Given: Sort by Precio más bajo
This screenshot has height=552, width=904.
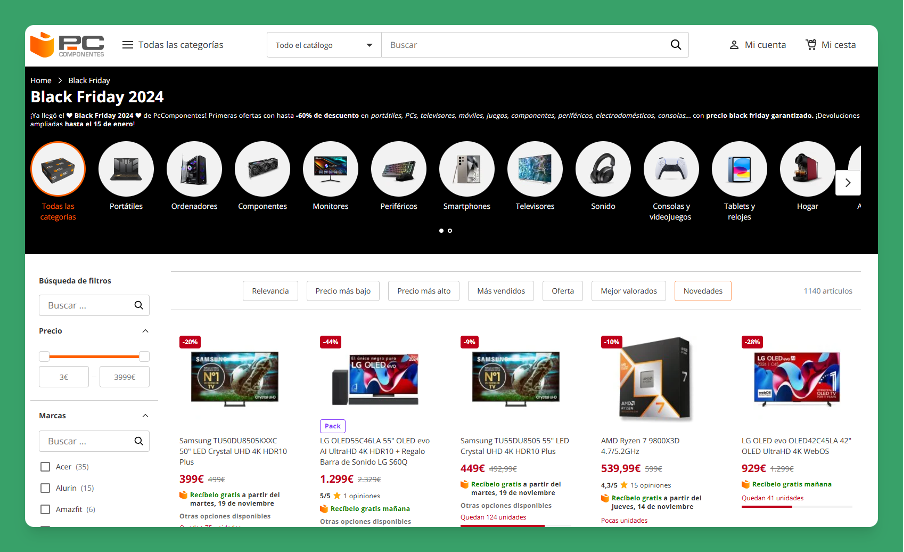Looking at the screenshot, I should [342, 291].
